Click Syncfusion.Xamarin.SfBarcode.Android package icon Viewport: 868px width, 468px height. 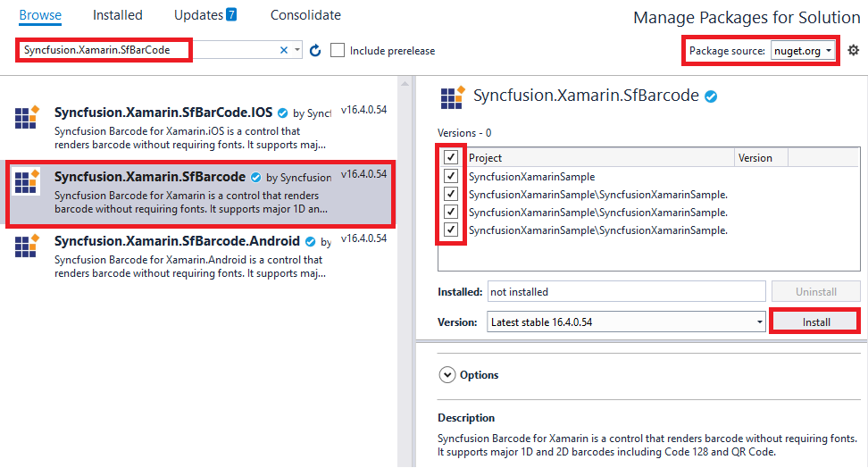tap(27, 246)
